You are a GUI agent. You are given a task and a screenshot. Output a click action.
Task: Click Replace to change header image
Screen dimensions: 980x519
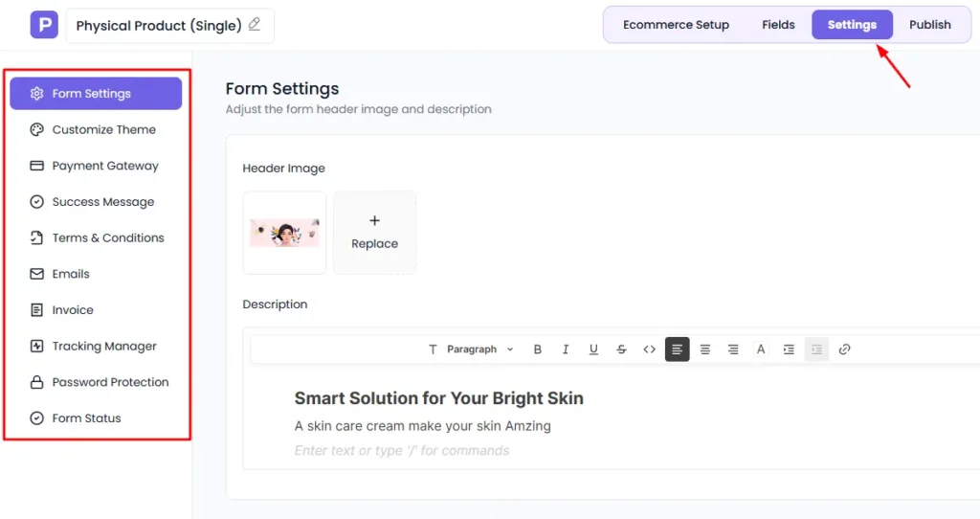click(374, 233)
